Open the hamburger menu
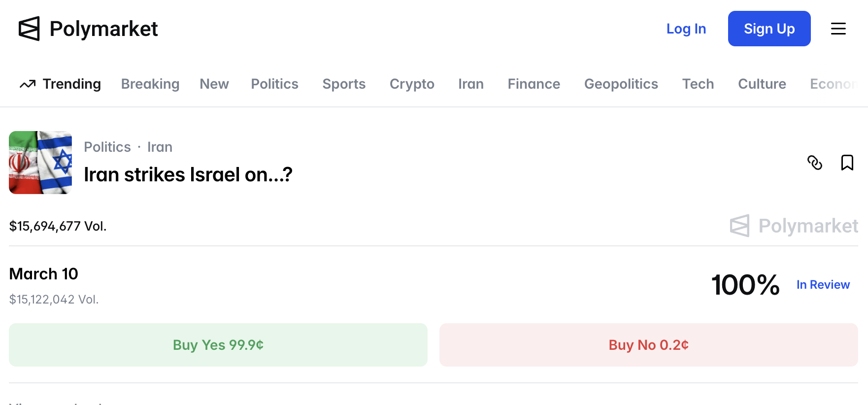Viewport: 868px width, 405px height. [x=838, y=29]
